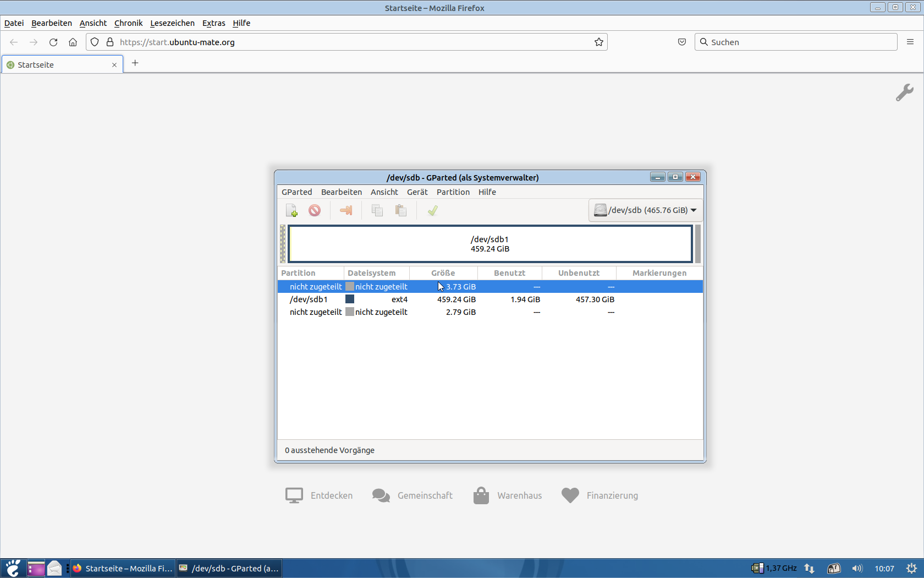924x578 pixels.
Task: Open a new tab with the plus button
Action: click(135, 63)
